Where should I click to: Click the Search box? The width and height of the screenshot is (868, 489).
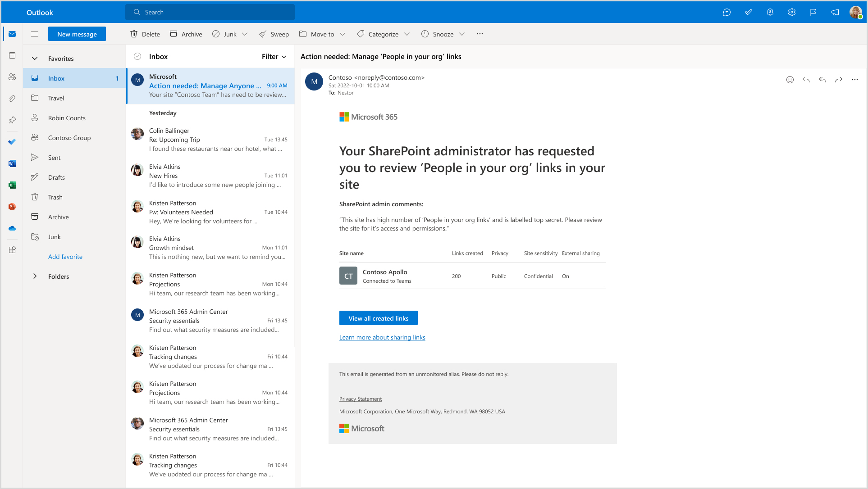pos(210,12)
